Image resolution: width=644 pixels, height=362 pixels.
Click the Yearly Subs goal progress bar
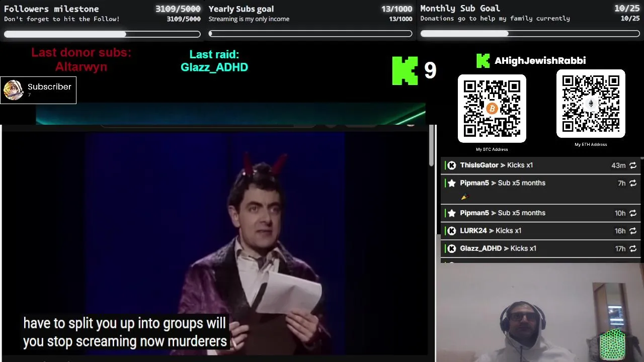[310, 34]
